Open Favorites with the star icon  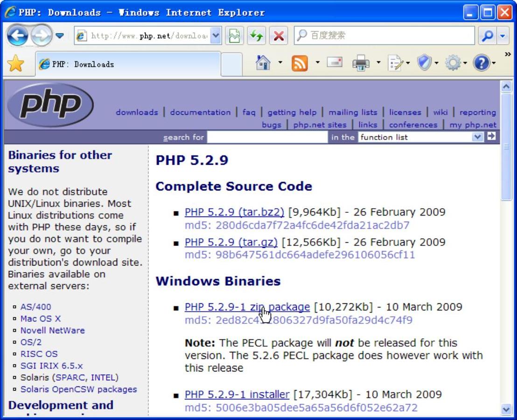tap(15, 63)
